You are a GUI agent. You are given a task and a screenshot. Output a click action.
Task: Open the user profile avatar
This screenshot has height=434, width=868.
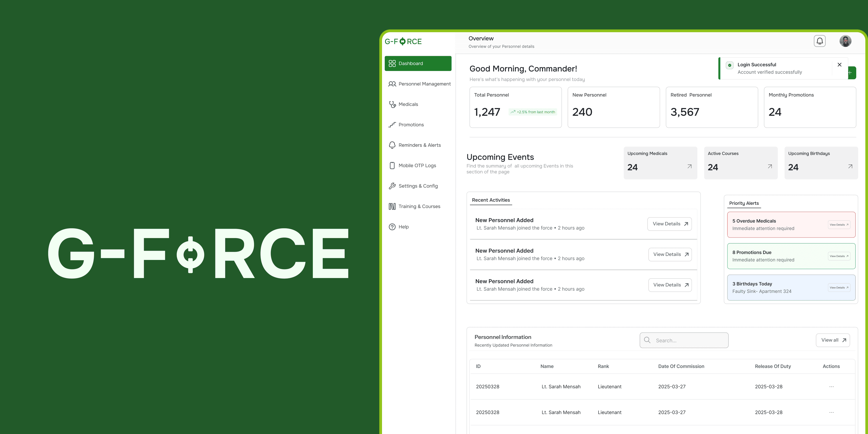845,41
